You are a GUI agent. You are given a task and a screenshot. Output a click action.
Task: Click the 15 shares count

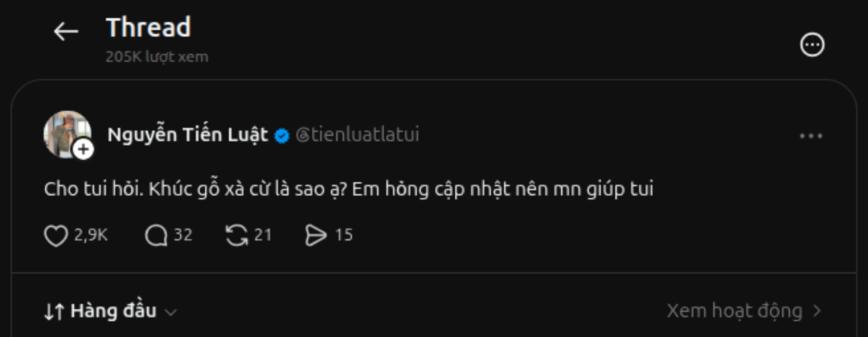point(344,235)
